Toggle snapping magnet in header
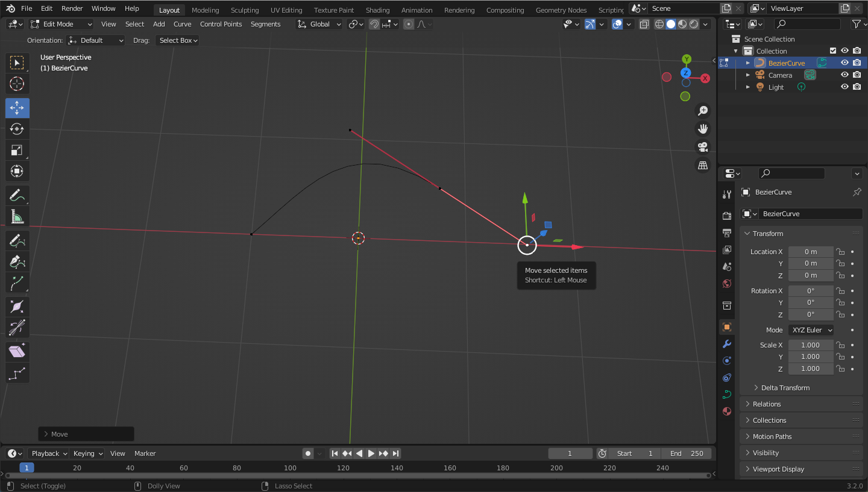The height and width of the screenshot is (492, 868). click(x=374, y=24)
